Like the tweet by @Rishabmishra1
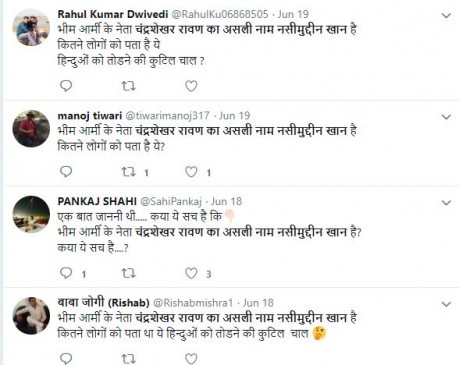The height and width of the screenshot is (365, 459). pos(191,359)
